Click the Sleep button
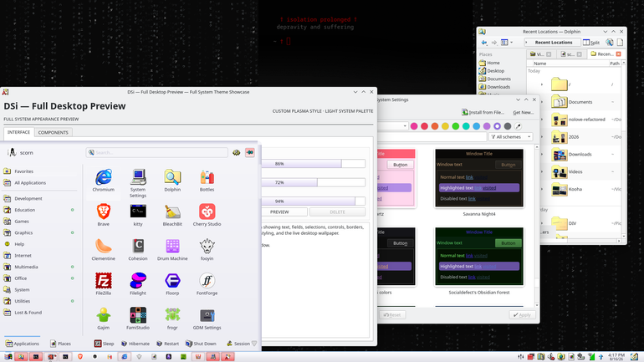 click(104, 344)
